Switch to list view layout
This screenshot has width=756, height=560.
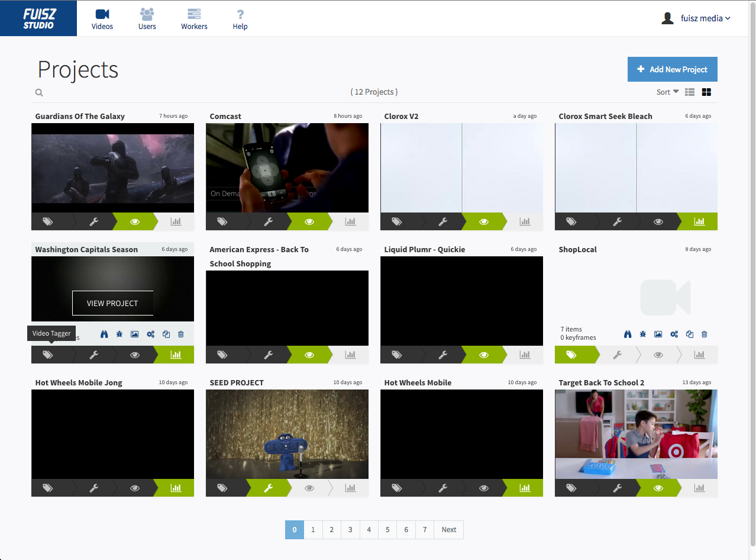coord(689,92)
